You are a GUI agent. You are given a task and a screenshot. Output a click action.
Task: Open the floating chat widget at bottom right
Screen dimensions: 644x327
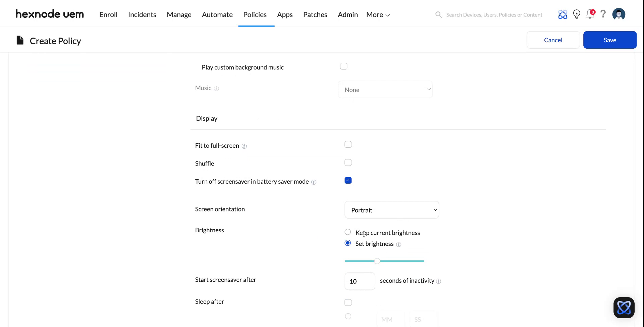coord(624,308)
